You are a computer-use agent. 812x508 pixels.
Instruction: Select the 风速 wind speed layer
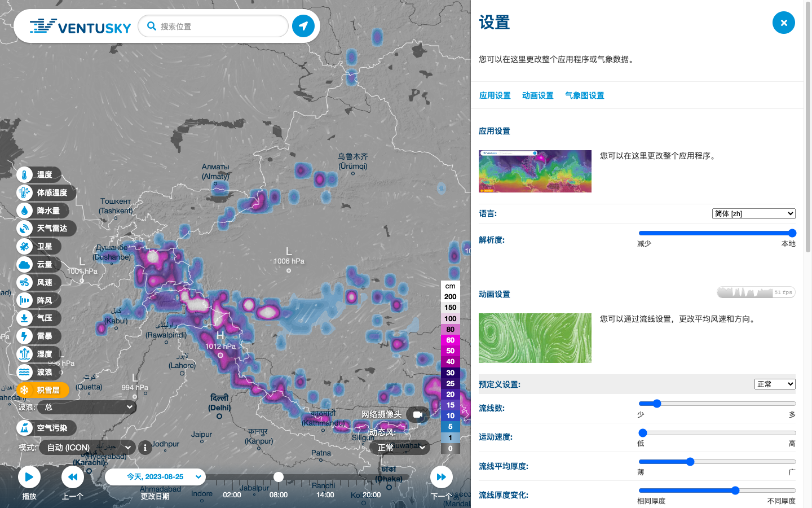point(38,282)
